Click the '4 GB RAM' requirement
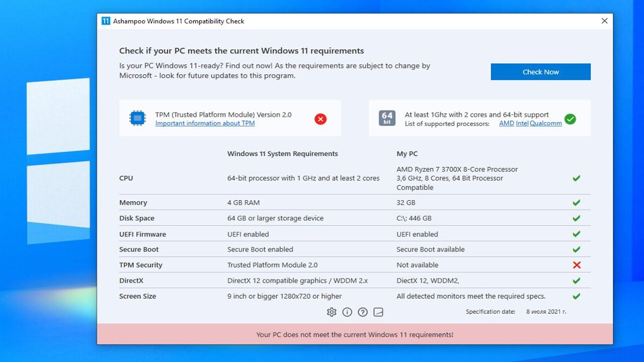The height and width of the screenshot is (362, 644). click(244, 203)
